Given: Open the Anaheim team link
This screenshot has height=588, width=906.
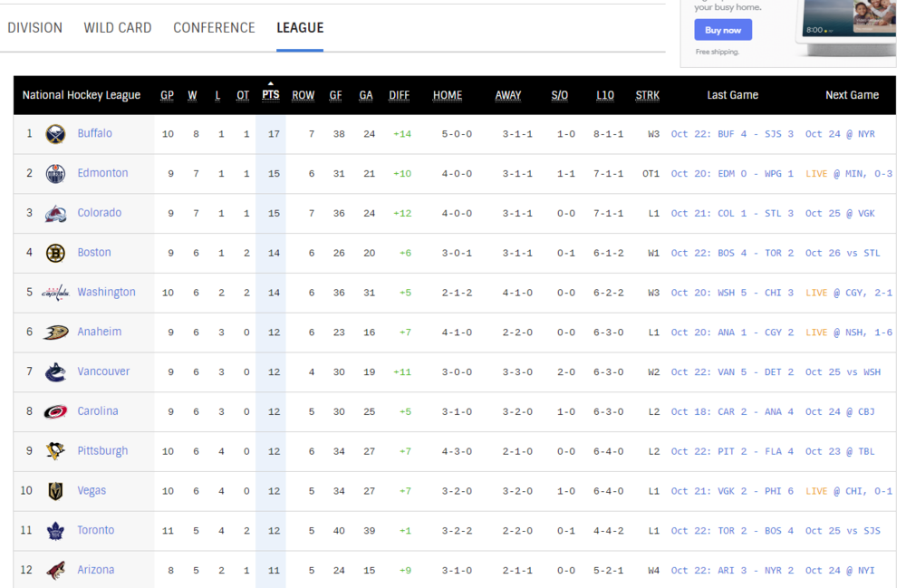Looking at the screenshot, I should [100, 333].
